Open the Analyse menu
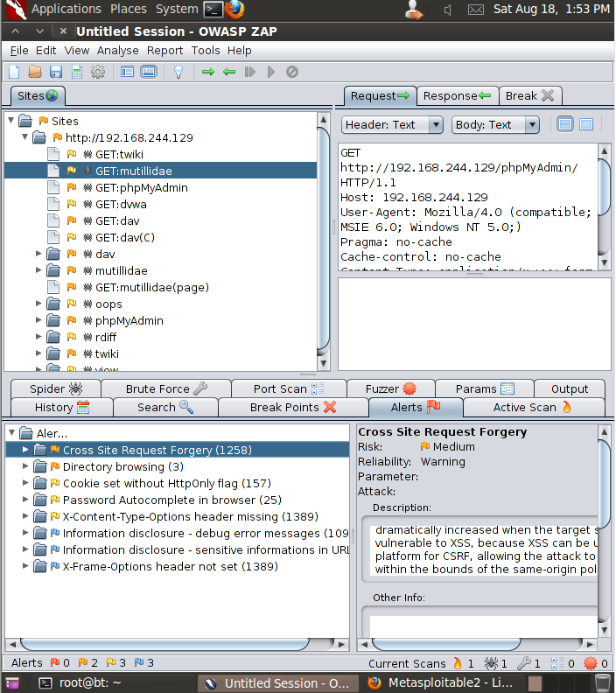This screenshot has height=693, width=616. [x=117, y=50]
